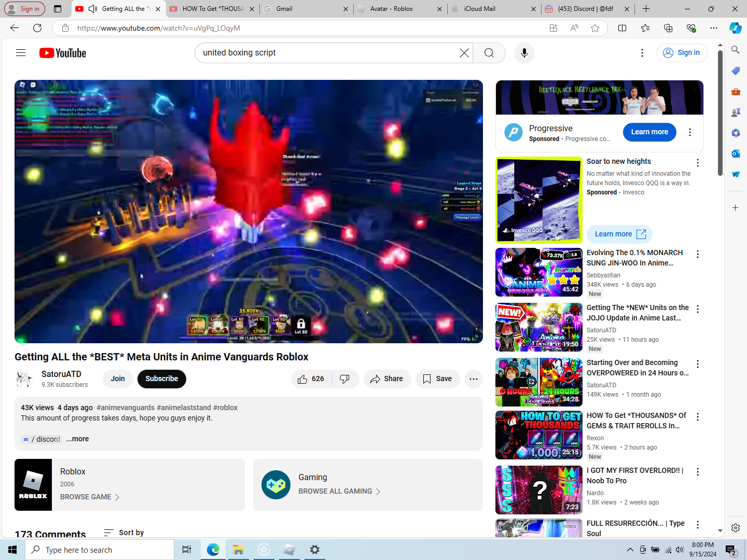Toggle Edge split screen view
747x560 pixels.
pos(622,28)
